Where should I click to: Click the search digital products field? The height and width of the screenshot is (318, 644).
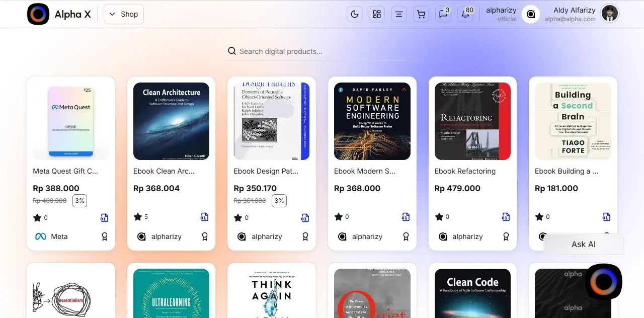[322, 51]
